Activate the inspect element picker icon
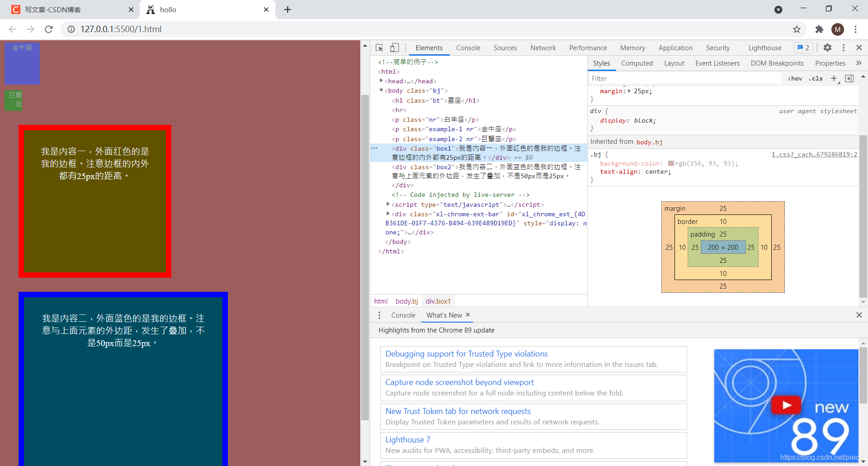The image size is (868, 466). pos(379,48)
